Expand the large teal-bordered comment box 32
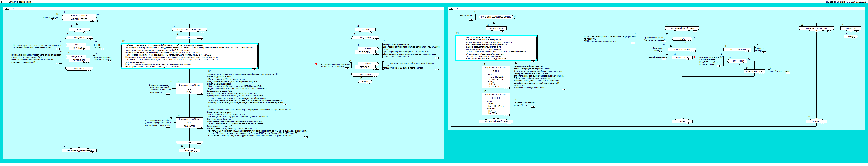Image resolution: width=868 pixels, height=166 pixels. click(x=189, y=56)
